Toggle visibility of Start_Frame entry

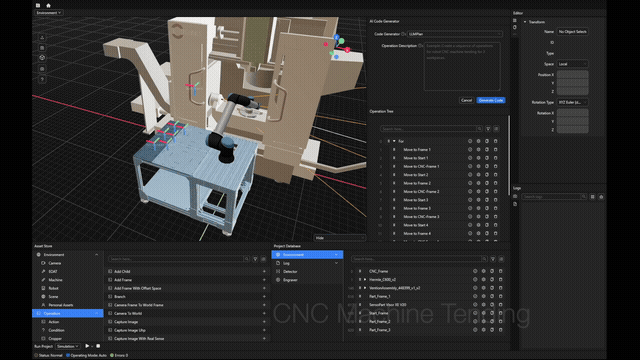pyautogui.click(x=475, y=313)
